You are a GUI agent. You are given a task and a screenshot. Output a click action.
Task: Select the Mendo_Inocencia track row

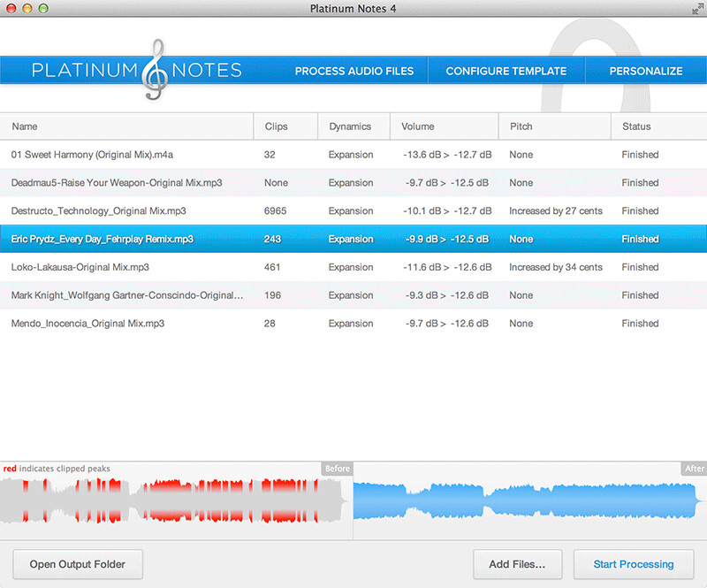tap(88, 324)
